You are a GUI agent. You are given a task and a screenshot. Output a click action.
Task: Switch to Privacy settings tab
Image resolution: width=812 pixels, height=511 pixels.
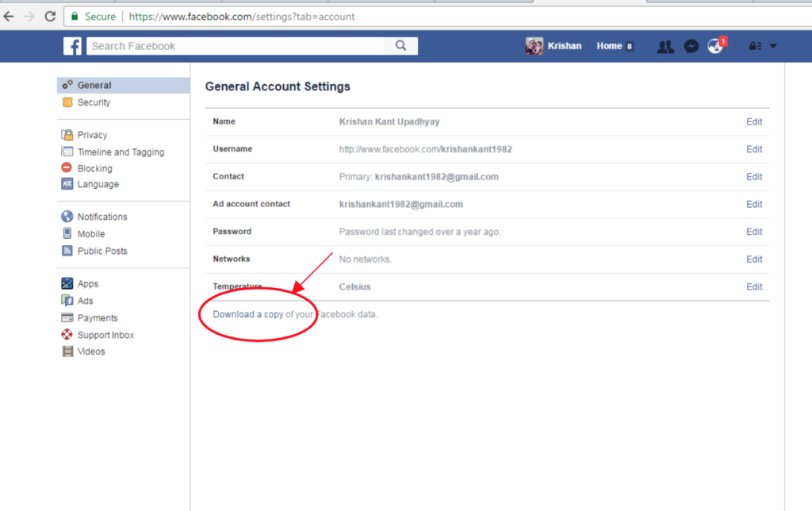(x=92, y=135)
